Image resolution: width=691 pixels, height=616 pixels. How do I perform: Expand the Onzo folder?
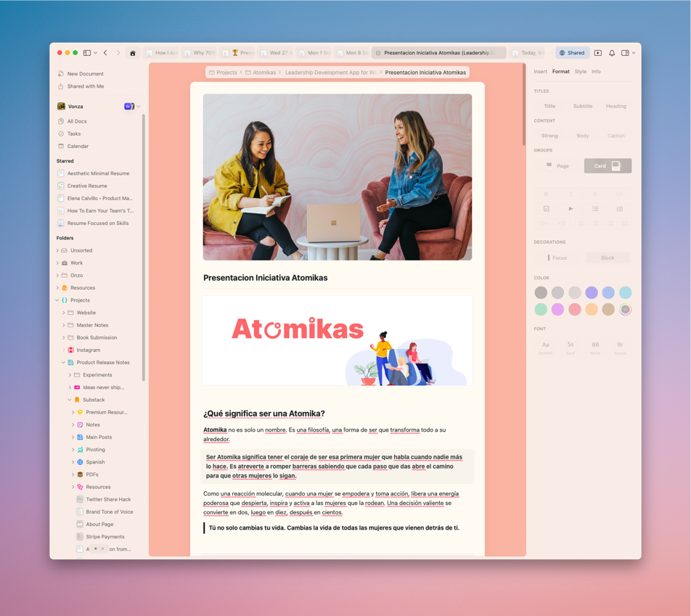(x=57, y=275)
